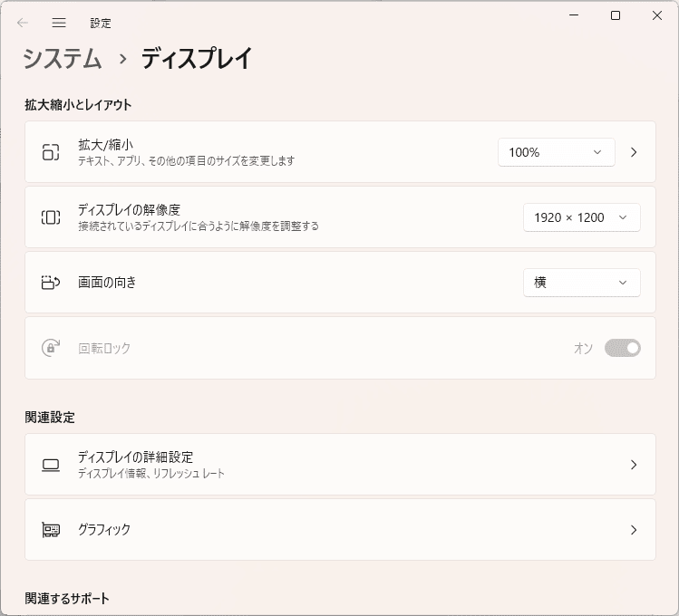Expand 拡大/縮小 row with right chevron
This screenshot has height=616, width=679.
634,152
